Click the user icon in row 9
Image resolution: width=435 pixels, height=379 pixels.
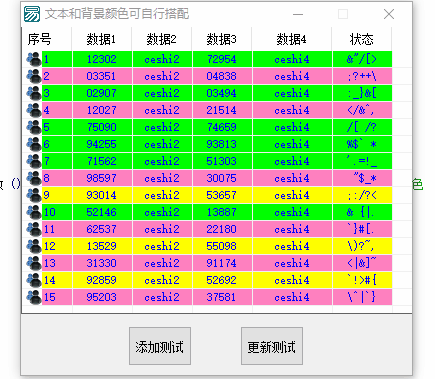(34, 195)
